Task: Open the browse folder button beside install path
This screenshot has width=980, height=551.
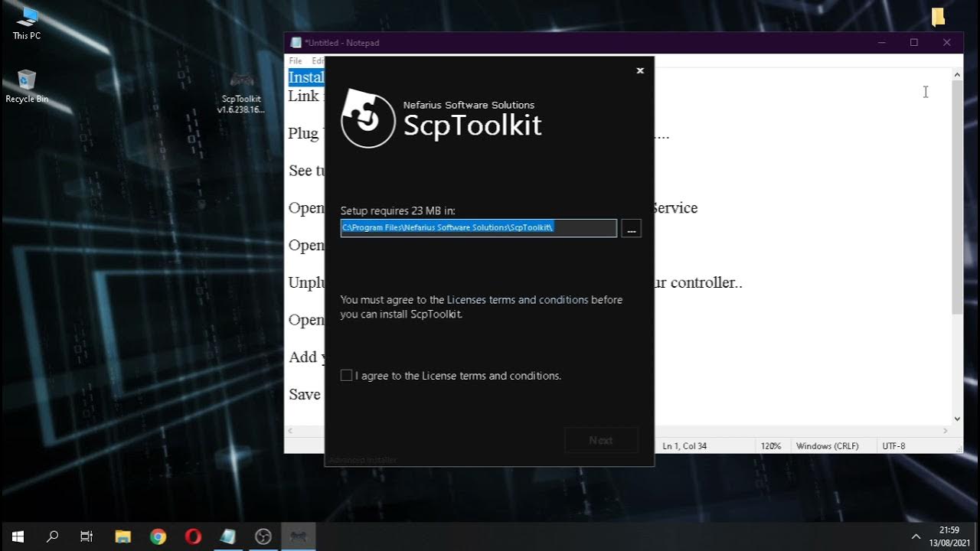Action: [x=631, y=228]
